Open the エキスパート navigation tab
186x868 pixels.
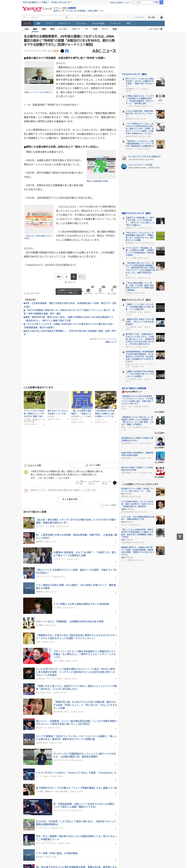point(64,24)
